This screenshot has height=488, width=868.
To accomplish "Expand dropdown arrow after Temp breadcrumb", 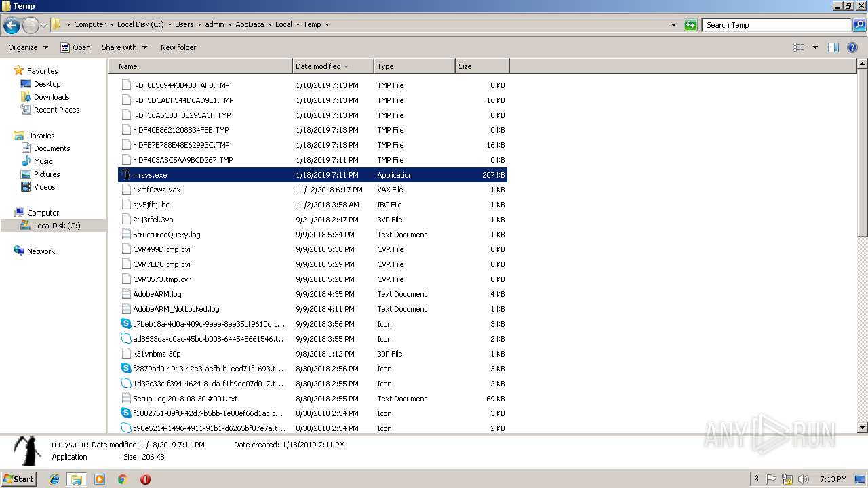I will (327, 25).
